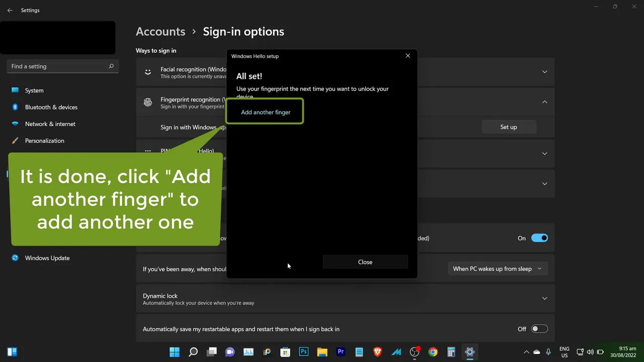Launch Brave browser from taskbar
Image resolution: width=644 pixels, height=362 pixels.
click(378, 352)
